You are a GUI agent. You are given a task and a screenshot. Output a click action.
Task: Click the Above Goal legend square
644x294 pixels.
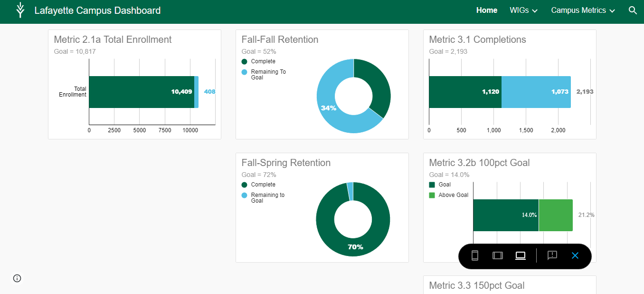[x=432, y=195]
